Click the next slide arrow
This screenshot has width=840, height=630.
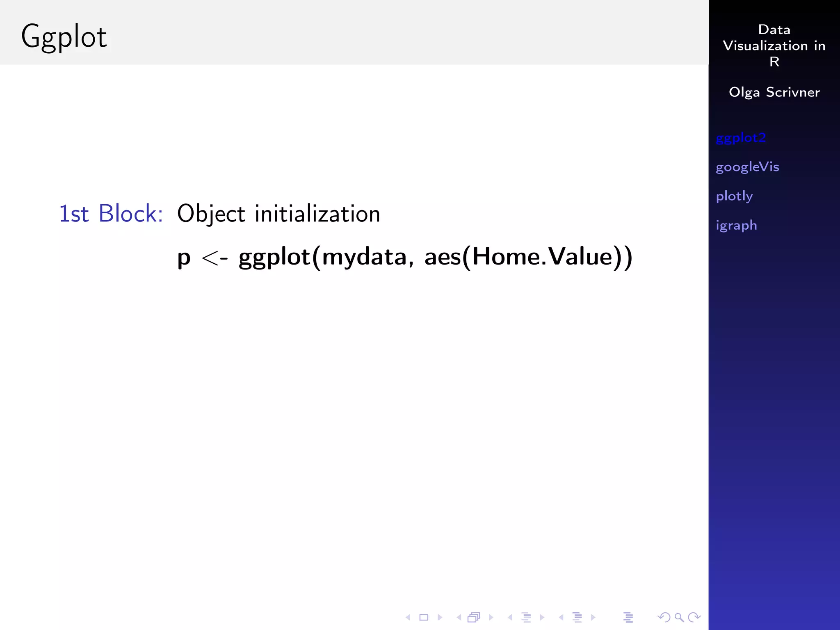(x=440, y=617)
